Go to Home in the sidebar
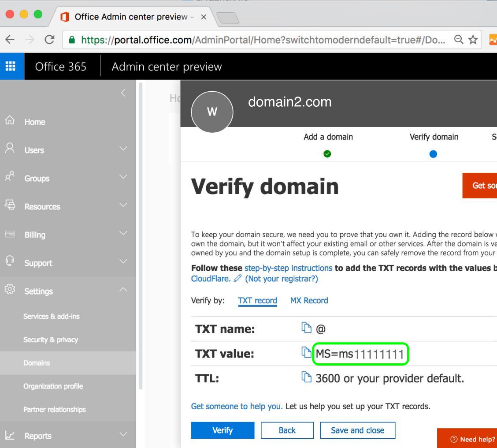 click(35, 122)
